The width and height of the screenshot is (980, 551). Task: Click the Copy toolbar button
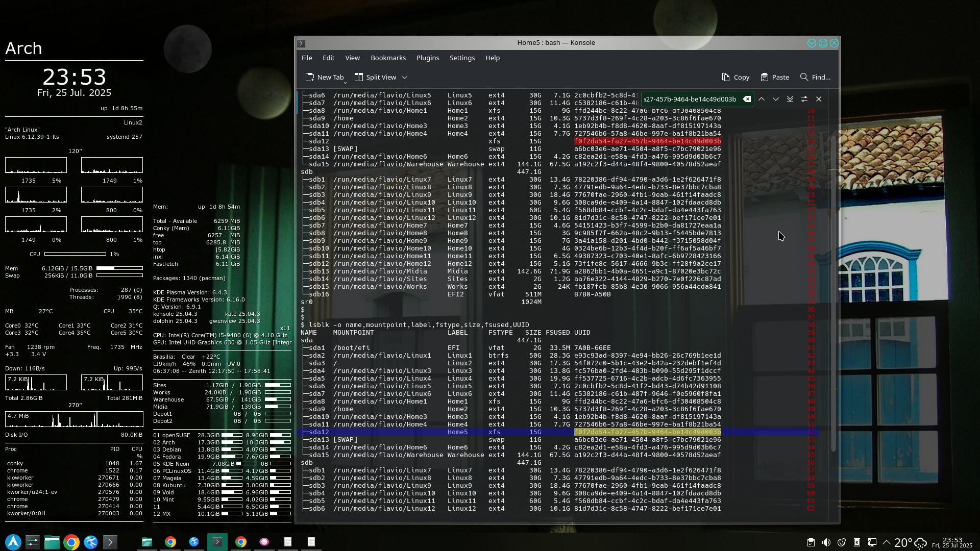click(x=736, y=77)
